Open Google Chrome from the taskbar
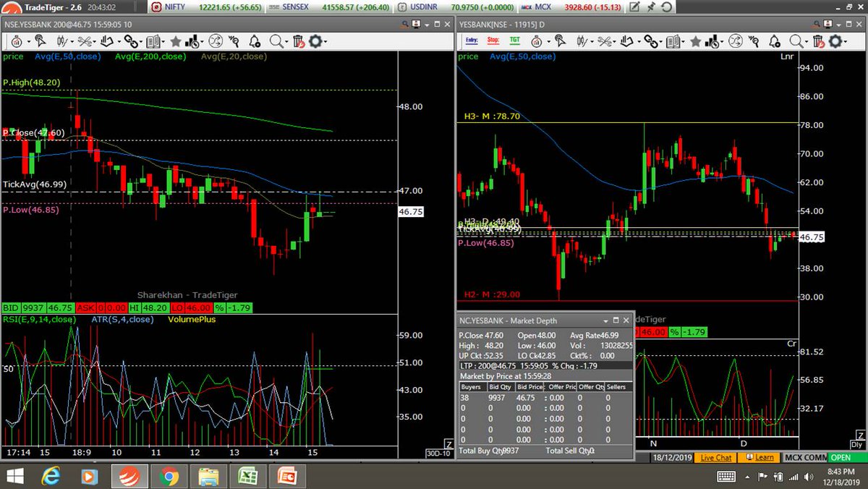 (169, 476)
